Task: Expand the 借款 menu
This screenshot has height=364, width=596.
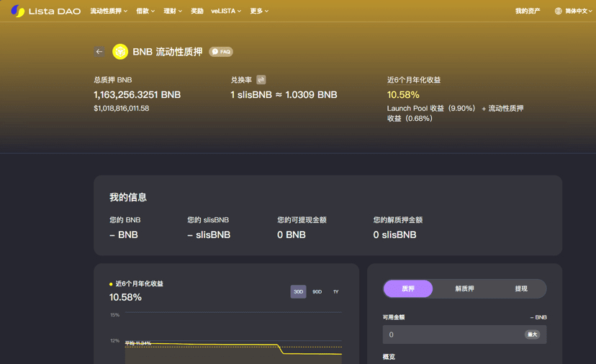Action: pos(145,11)
